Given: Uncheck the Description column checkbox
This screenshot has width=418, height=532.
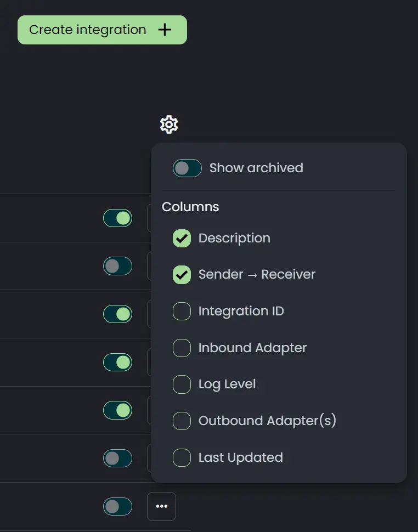Looking at the screenshot, I should coord(182,238).
